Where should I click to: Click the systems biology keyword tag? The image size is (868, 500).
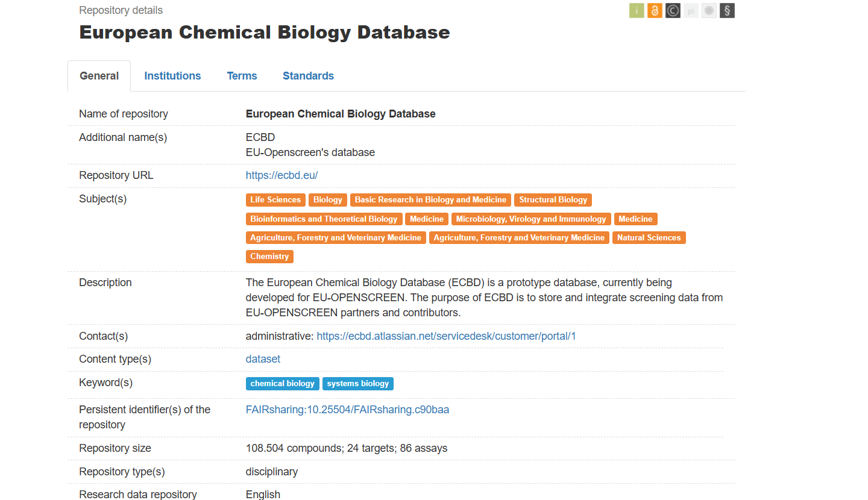pos(358,383)
